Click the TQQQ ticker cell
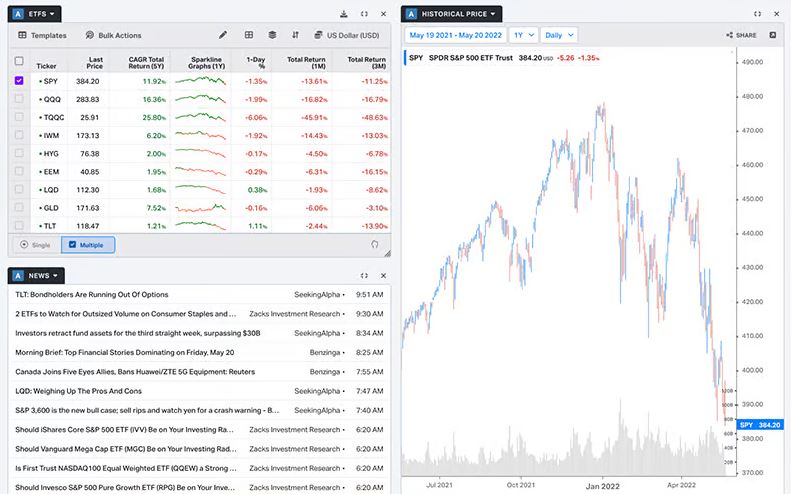Image resolution: width=791 pixels, height=494 pixels. click(51, 118)
